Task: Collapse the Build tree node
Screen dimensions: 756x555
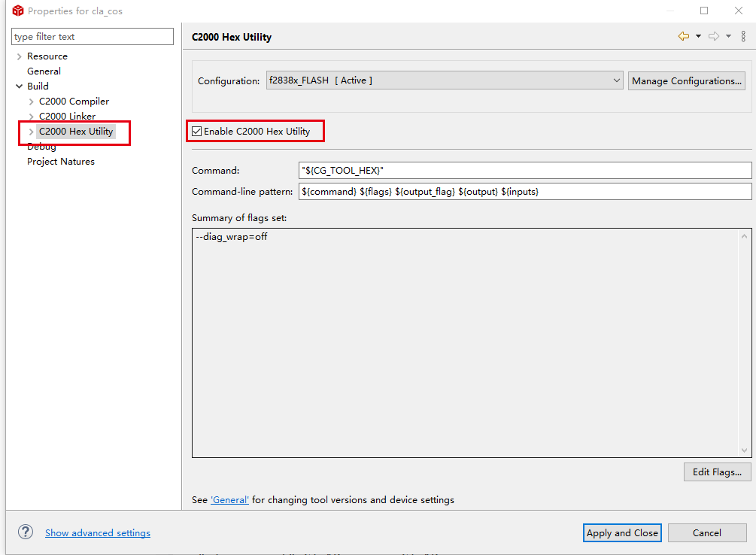Action: pyautogui.click(x=20, y=86)
